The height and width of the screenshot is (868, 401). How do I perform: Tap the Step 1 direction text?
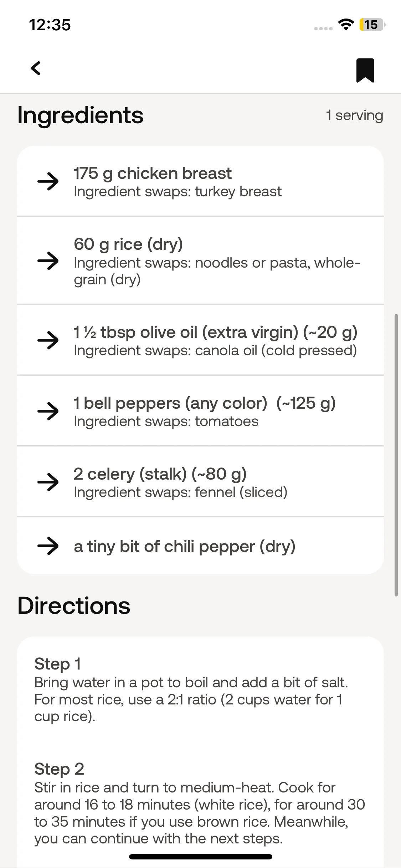click(191, 690)
